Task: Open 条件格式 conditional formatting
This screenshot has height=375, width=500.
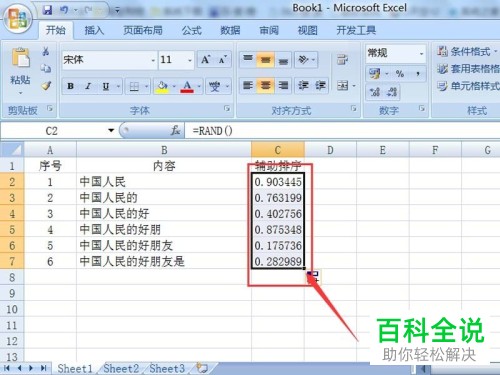Action: coord(468,51)
